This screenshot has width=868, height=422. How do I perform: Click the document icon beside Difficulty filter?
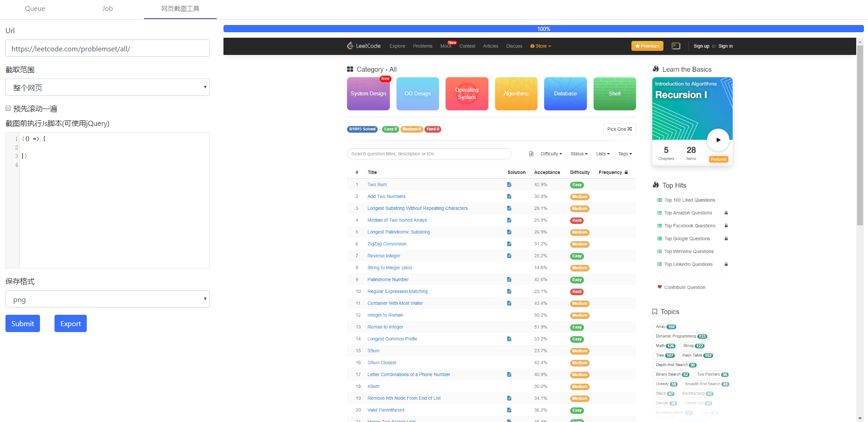pos(531,154)
